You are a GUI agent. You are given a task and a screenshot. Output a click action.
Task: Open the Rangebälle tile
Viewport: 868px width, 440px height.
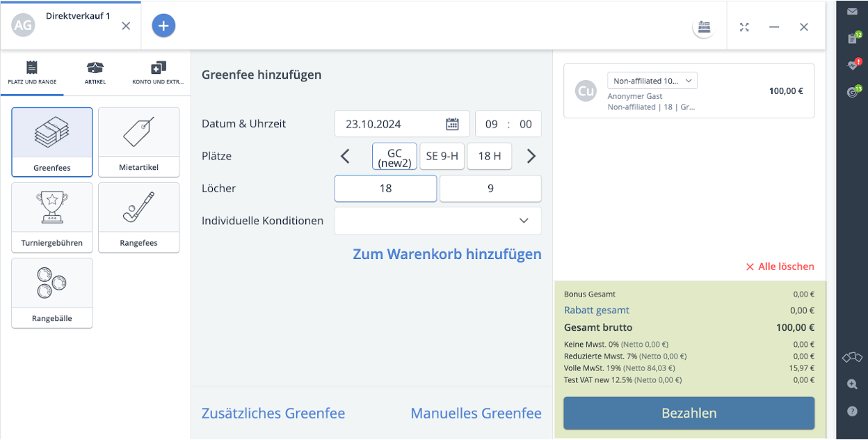click(x=52, y=293)
